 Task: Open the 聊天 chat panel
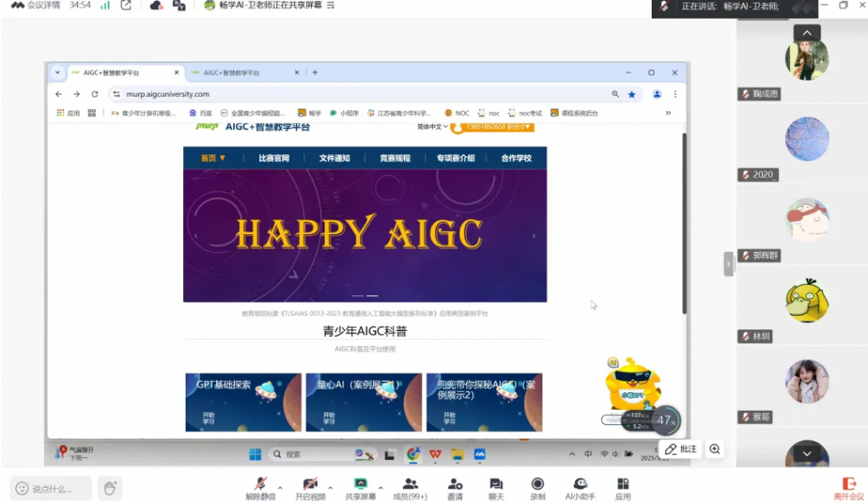tap(496, 489)
